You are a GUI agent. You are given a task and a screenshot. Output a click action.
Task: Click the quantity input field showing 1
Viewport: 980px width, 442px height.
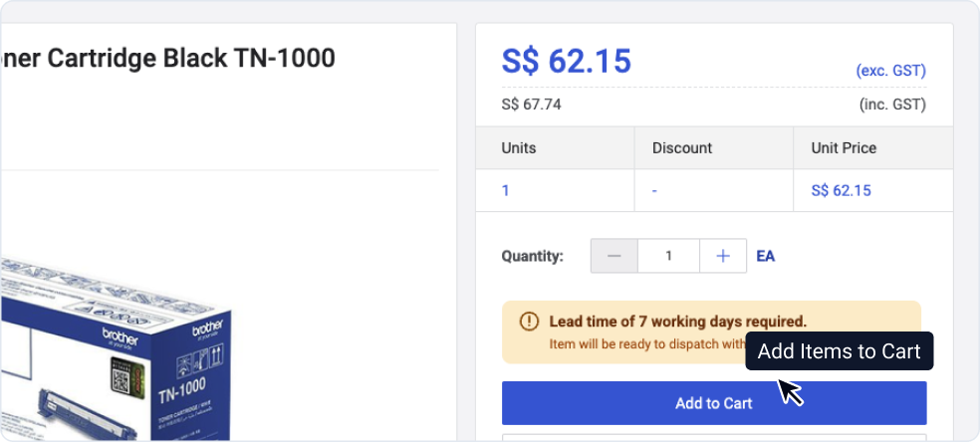(x=668, y=256)
